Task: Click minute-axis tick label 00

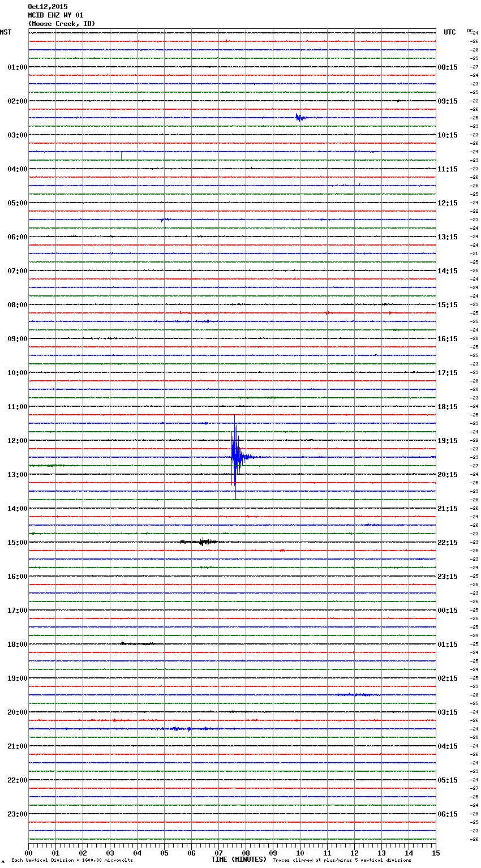Action: [x=29, y=853]
